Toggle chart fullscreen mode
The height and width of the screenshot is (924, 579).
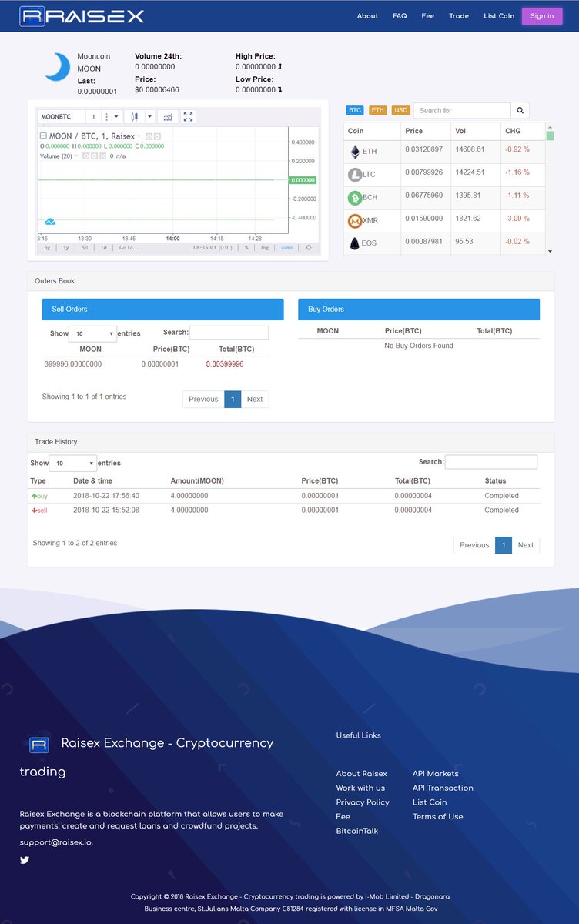[x=188, y=117]
